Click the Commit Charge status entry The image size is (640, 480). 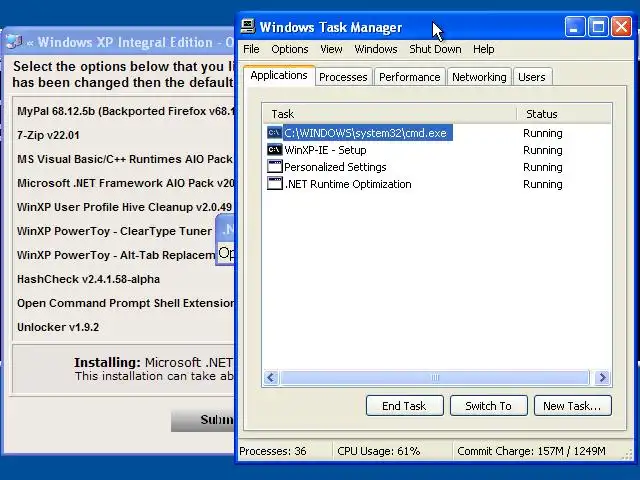point(531,451)
